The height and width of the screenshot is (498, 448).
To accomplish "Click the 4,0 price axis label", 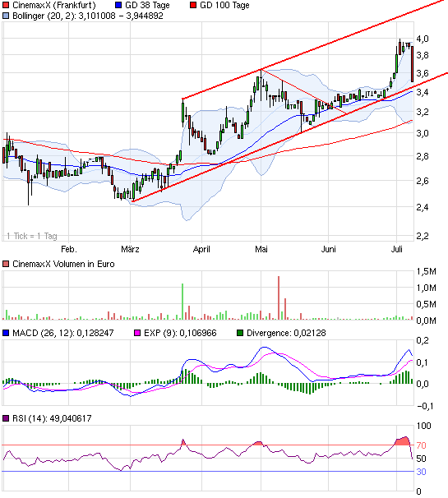I will coord(423,39).
